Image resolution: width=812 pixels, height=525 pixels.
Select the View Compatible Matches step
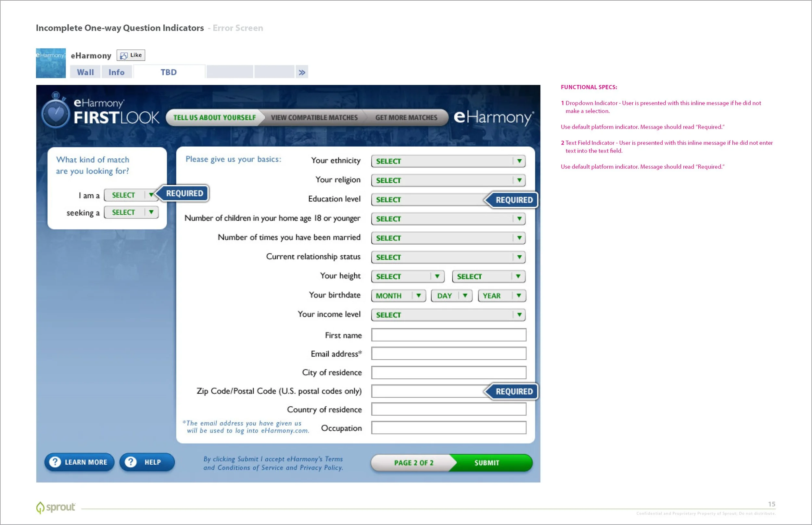(314, 117)
